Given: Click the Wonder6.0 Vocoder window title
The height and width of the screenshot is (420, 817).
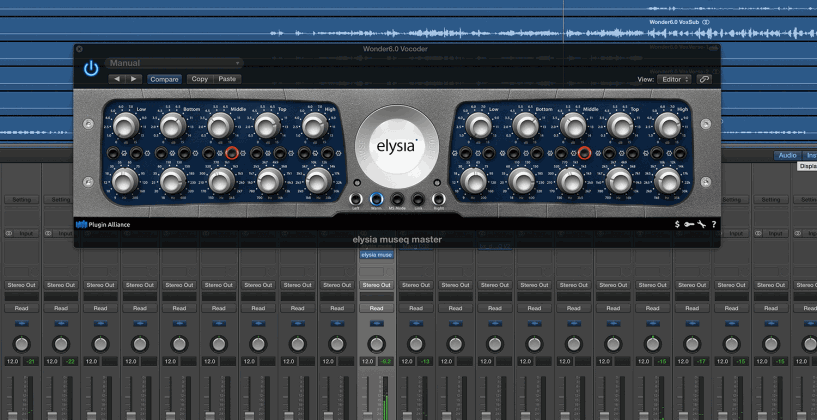Looking at the screenshot, I should coord(395,49).
